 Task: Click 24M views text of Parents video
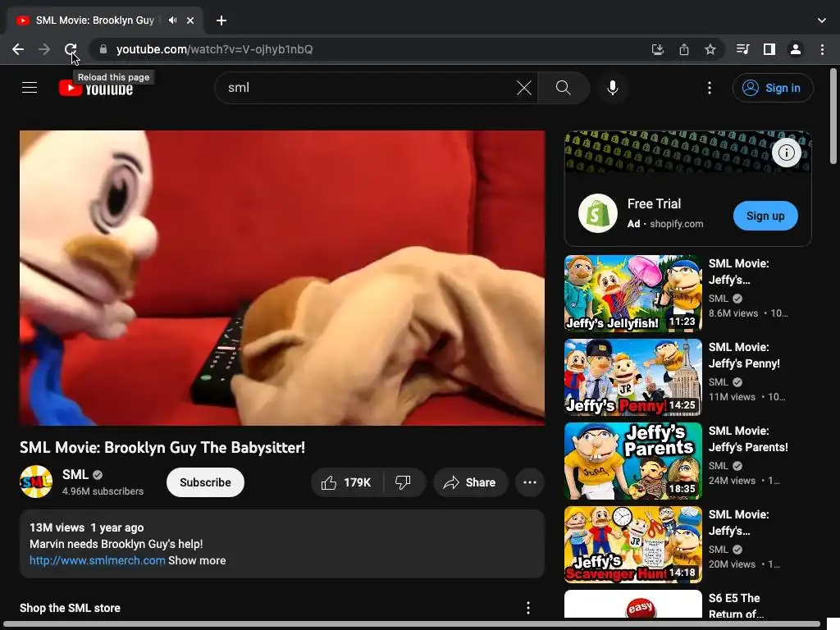click(x=732, y=481)
